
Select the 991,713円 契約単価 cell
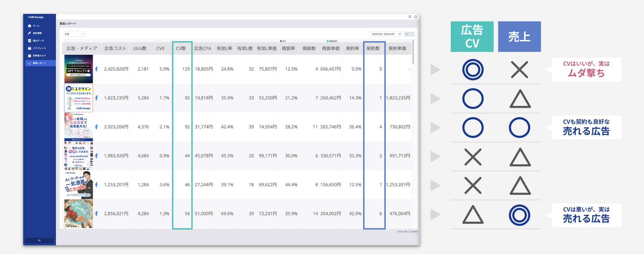point(400,156)
